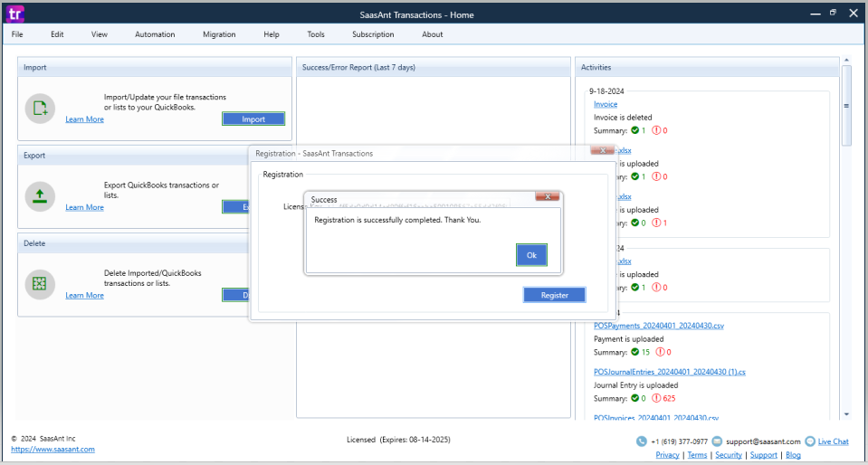Open Learn More in the Delete panel
The width and height of the screenshot is (868, 465).
pyautogui.click(x=85, y=295)
